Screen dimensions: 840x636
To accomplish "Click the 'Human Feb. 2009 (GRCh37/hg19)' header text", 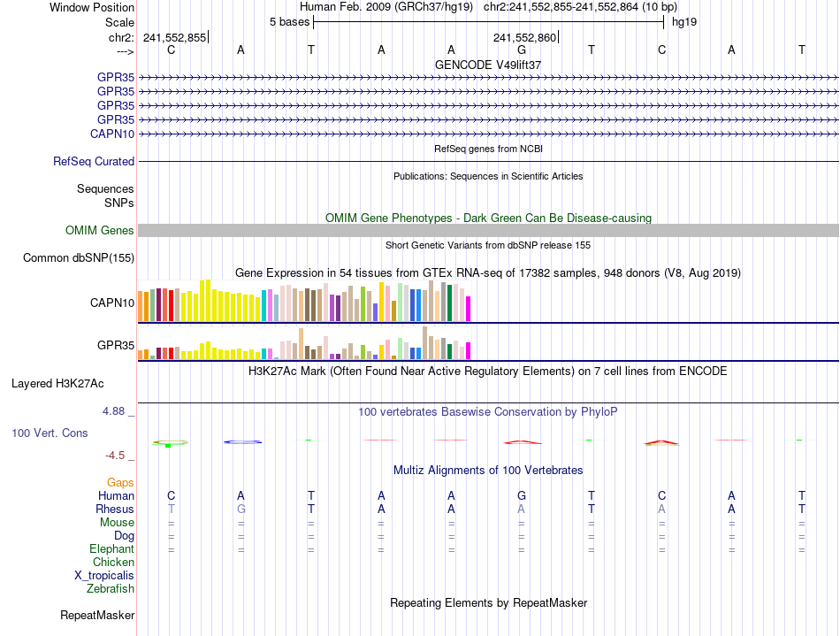I will click(386, 7).
